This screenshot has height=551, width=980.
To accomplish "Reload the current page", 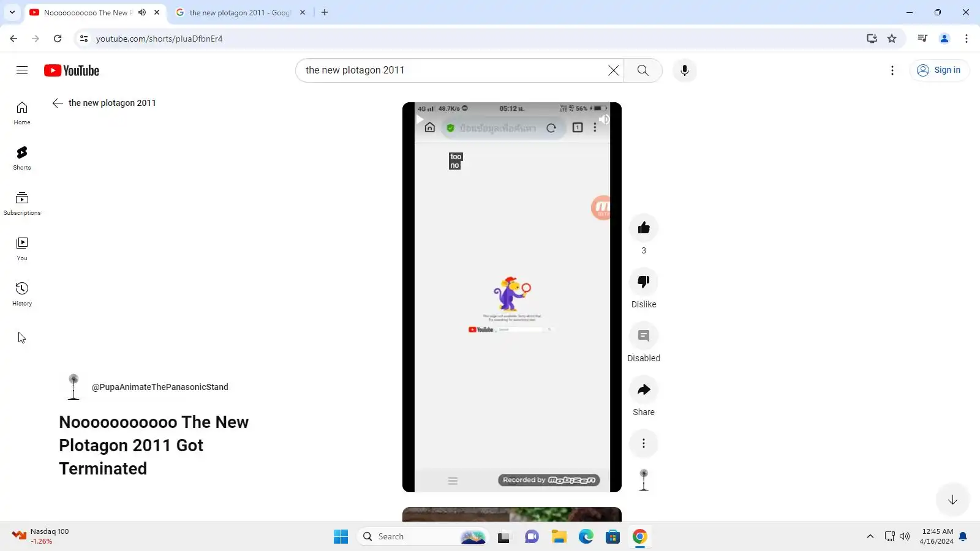I will coord(58,39).
